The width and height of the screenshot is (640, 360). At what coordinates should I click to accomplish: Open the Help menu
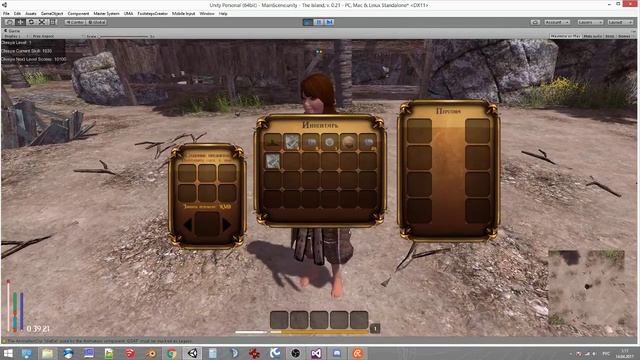point(223,13)
